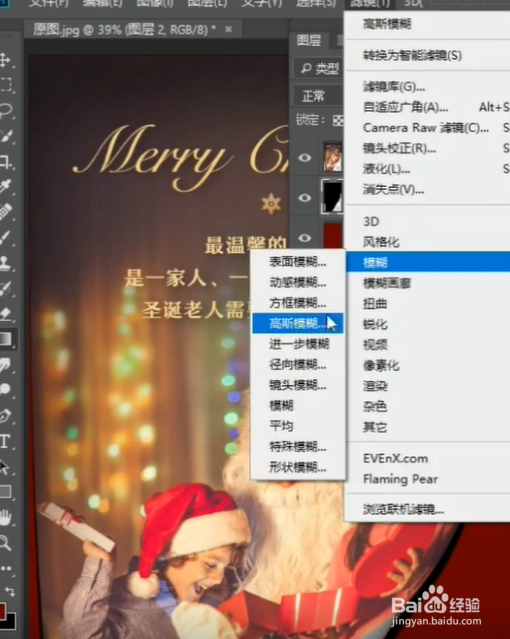Select the Rectangle shape tool
The image size is (510, 639).
[x=6, y=492]
